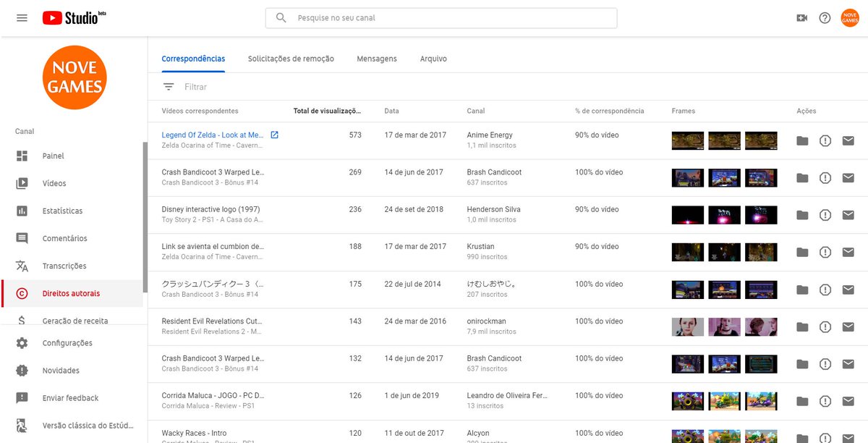Switch to Solicitações de remoção tab
The height and width of the screenshot is (443, 868).
[291, 59]
